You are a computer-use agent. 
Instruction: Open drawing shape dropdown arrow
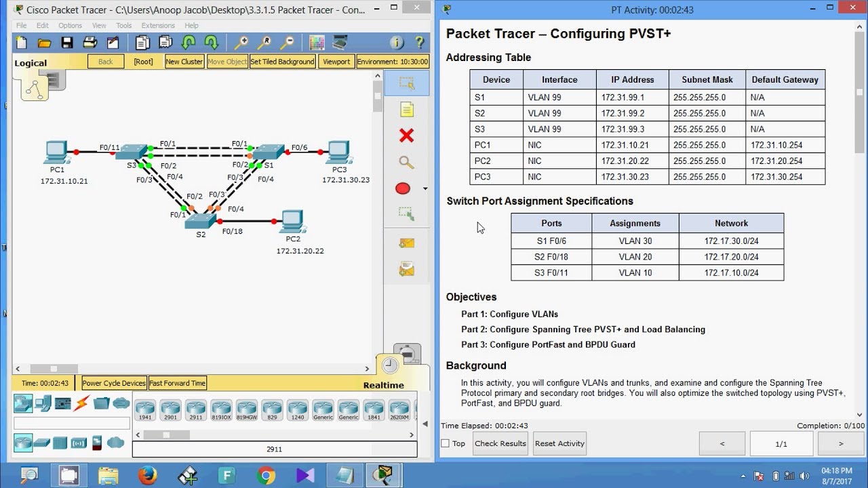[x=425, y=188]
